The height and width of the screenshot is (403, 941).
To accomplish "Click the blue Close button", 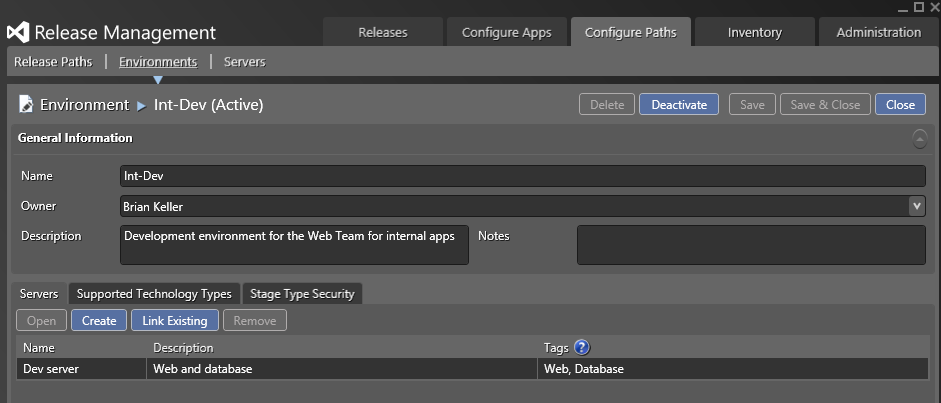I will (x=899, y=105).
